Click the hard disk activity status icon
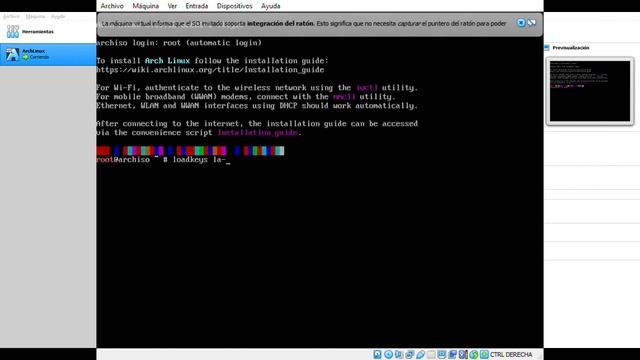This screenshot has width=640, height=360. [377, 354]
